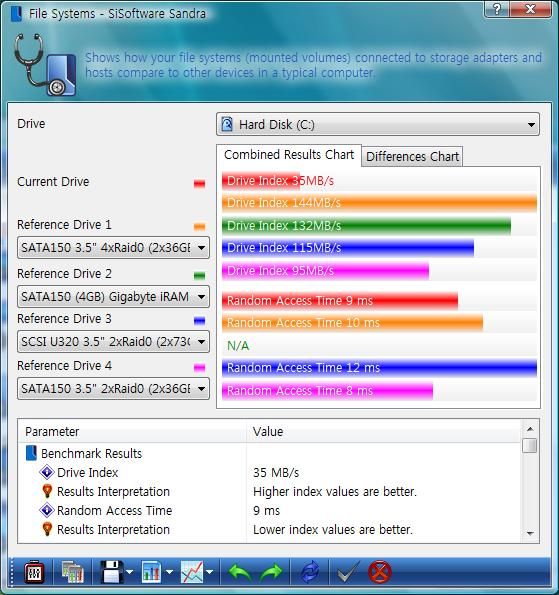
Task: Click the Drive Index 115MB/s blue bar
Action: pos(348,248)
